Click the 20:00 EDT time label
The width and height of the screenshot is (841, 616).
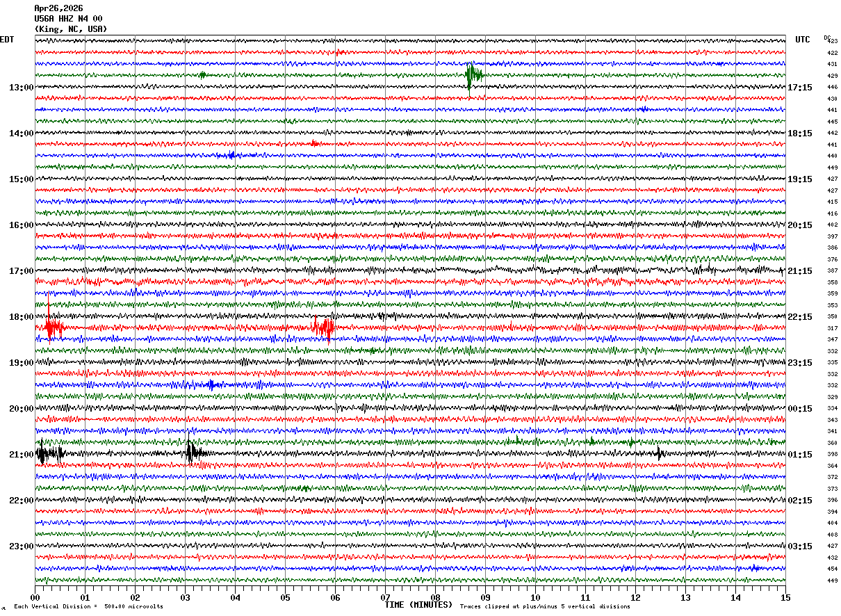[21, 409]
